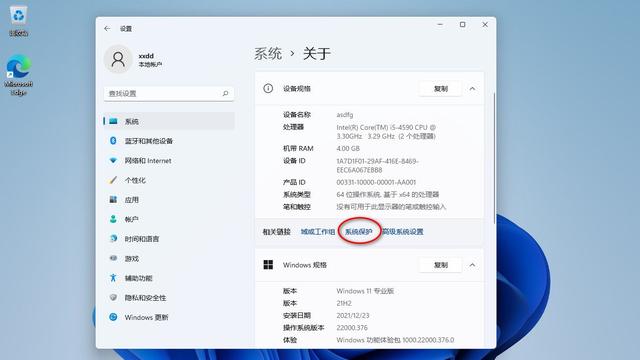This screenshot has width=640, height=360.
Task: Open 辅助功能 settings
Action: click(x=169, y=278)
